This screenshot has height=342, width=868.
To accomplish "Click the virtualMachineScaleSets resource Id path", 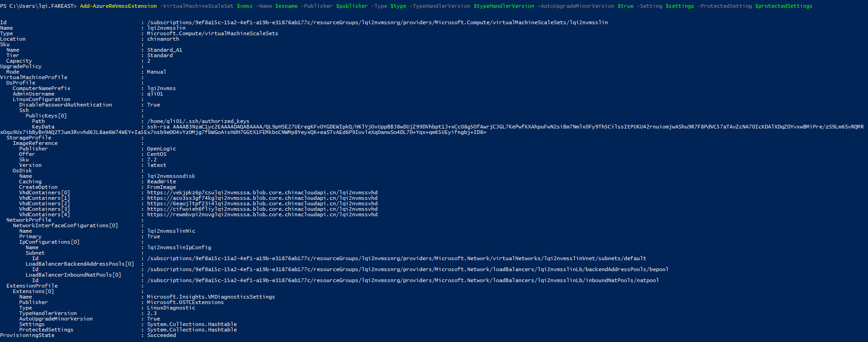I will click(x=377, y=22).
